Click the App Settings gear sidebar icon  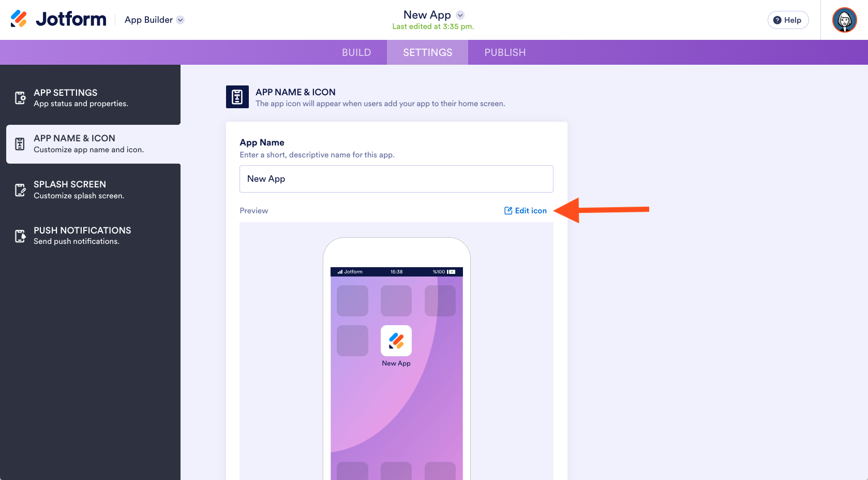(x=20, y=97)
